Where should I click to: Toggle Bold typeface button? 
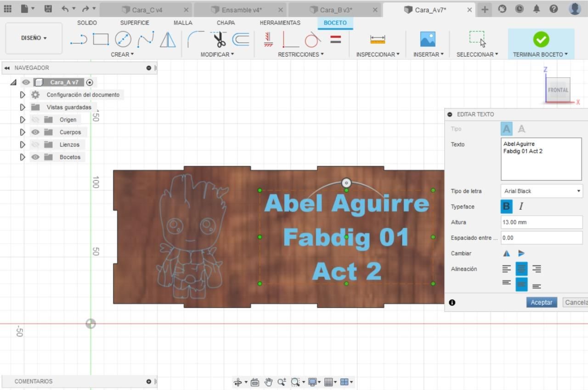(506, 206)
